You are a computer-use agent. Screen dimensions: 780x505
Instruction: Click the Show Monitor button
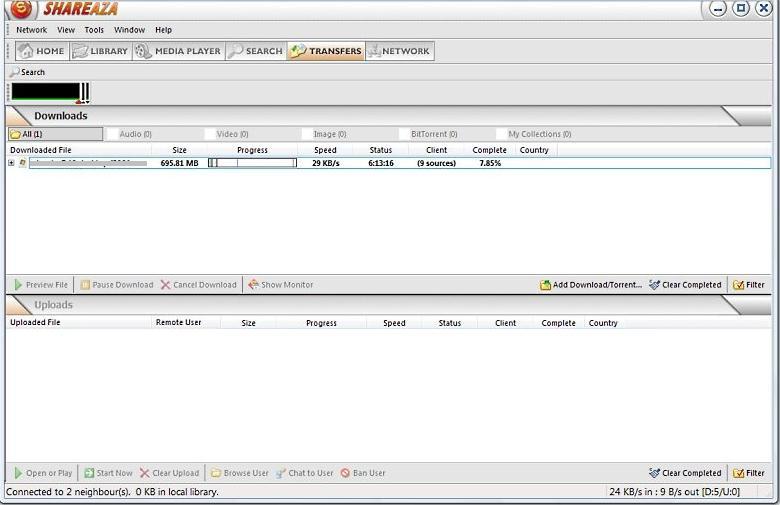tap(281, 285)
